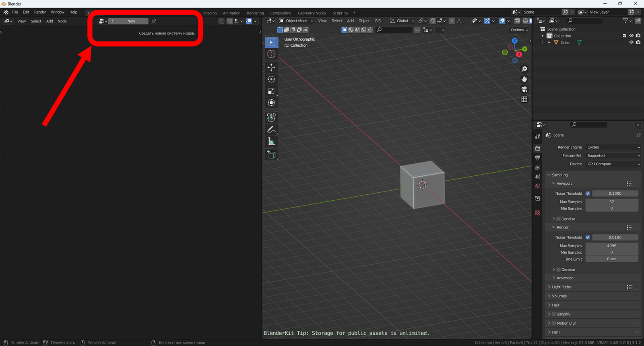Click the properties panel search field
This screenshot has width=644, height=346.
(x=589, y=125)
